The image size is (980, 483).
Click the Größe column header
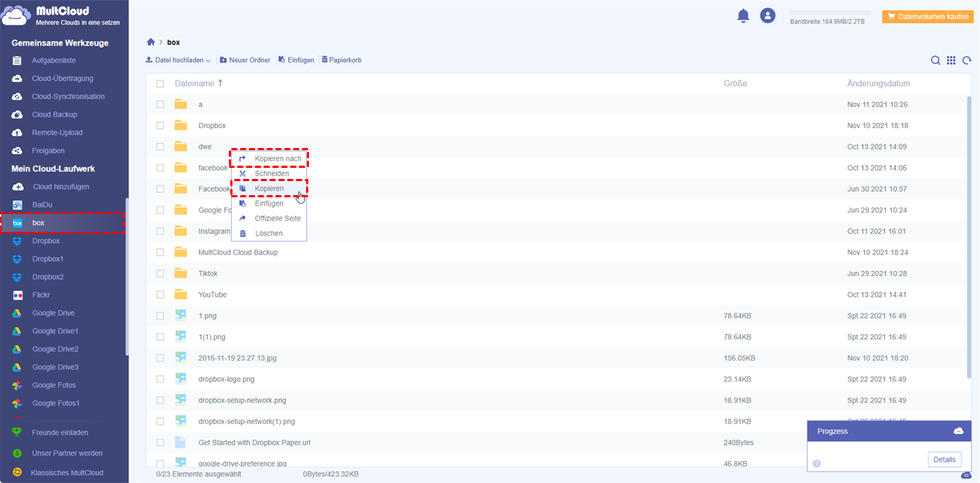tap(735, 84)
